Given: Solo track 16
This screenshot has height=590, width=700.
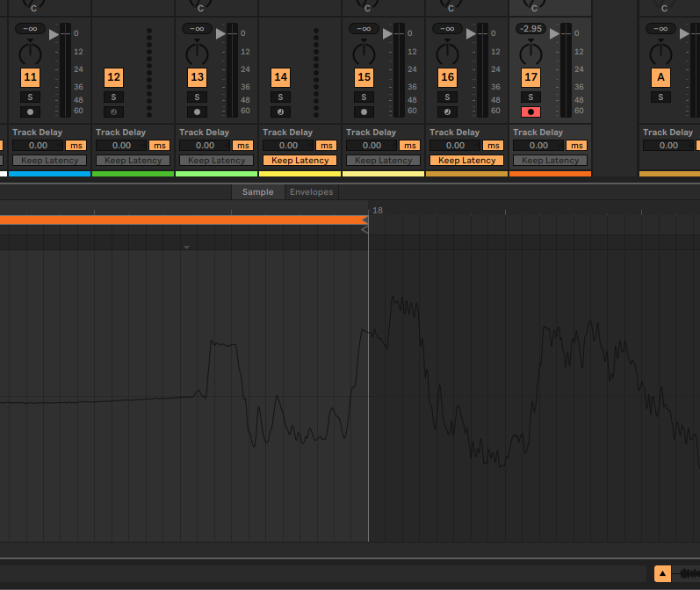Looking at the screenshot, I should click(x=447, y=97).
